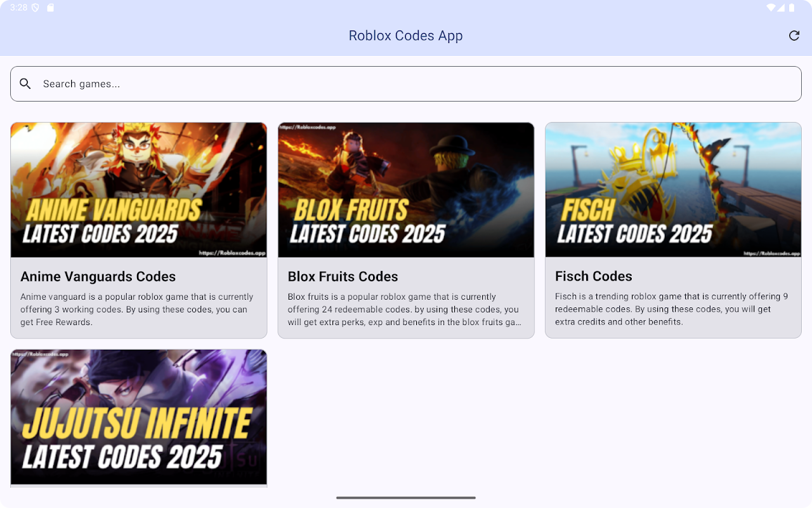The width and height of the screenshot is (812, 508).
Task: Select the Fisch Codes title
Action: coord(594,276)
